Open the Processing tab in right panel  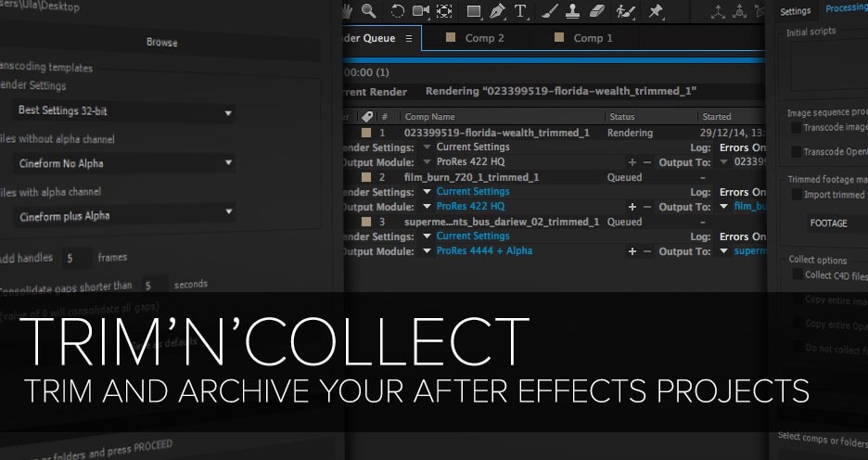click(845, 9)
